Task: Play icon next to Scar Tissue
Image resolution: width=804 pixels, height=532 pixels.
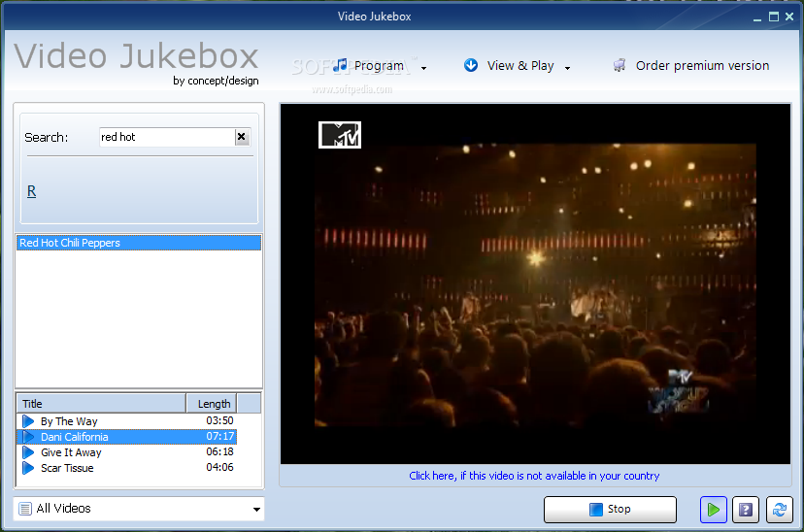Action: 28,468
